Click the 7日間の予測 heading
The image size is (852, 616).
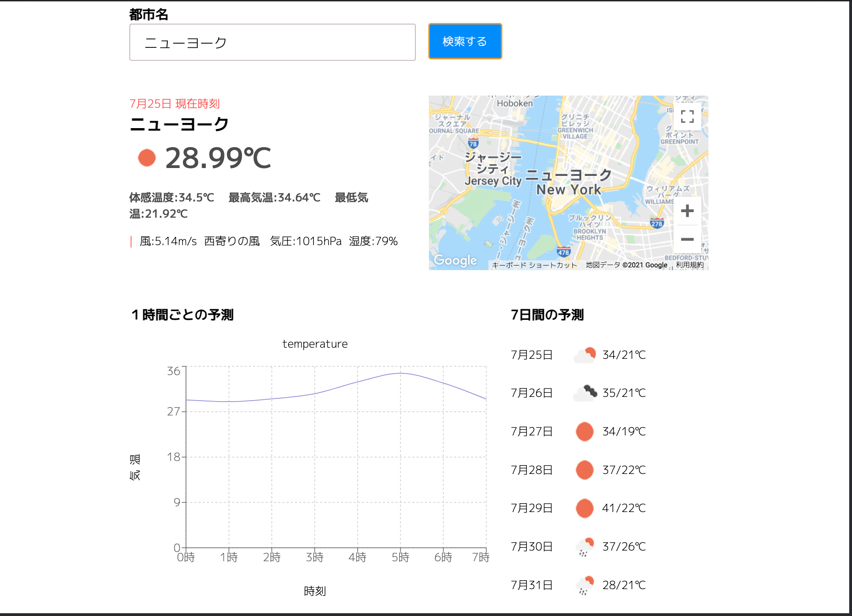click(547, 315)
